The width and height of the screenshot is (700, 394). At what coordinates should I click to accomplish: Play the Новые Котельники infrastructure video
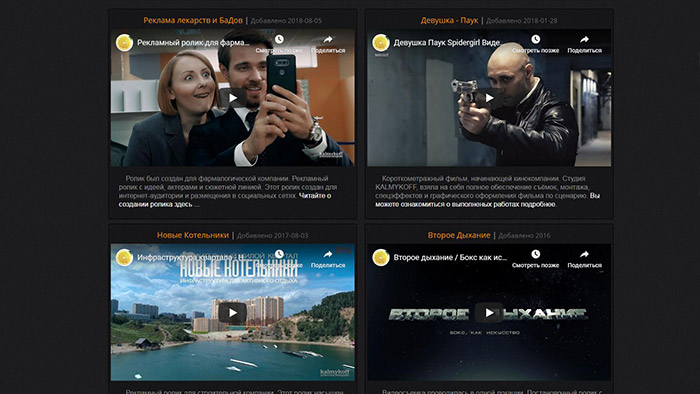233,313
